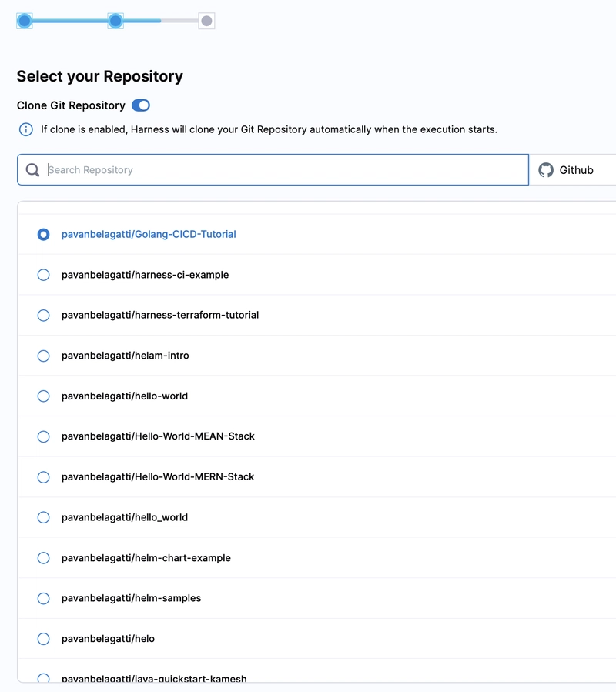Select the hello_world repository radio button

(44, 517)
